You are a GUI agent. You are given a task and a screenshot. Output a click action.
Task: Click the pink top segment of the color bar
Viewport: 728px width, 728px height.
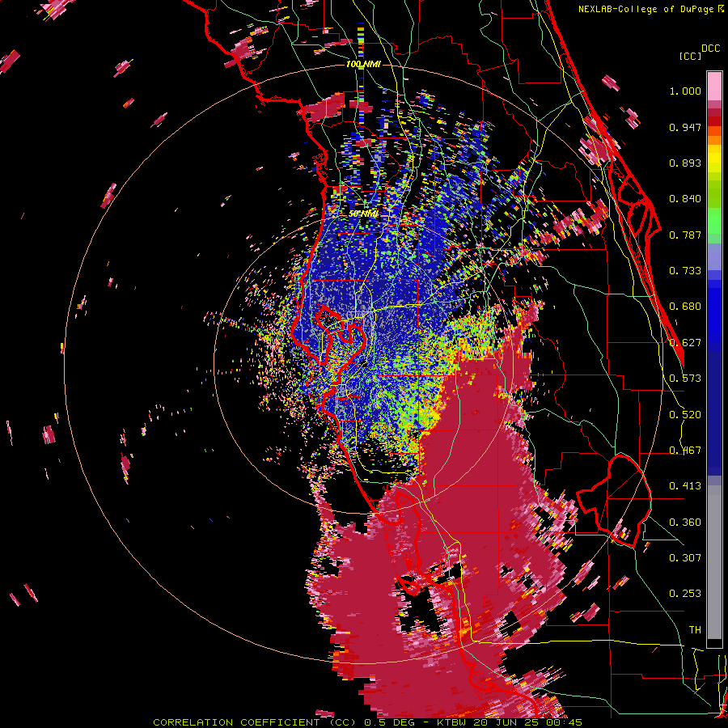[714, 86]
